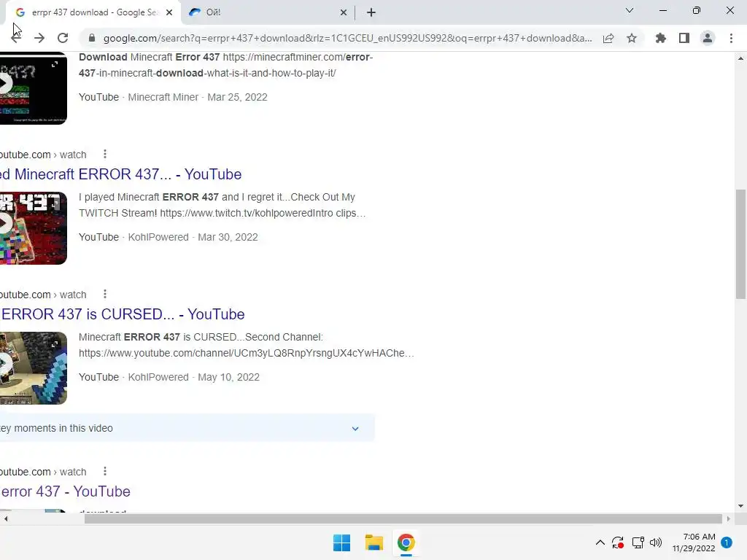Restore down the Chrome window
This screenshot has height=560, width=747.
[697, 10]
